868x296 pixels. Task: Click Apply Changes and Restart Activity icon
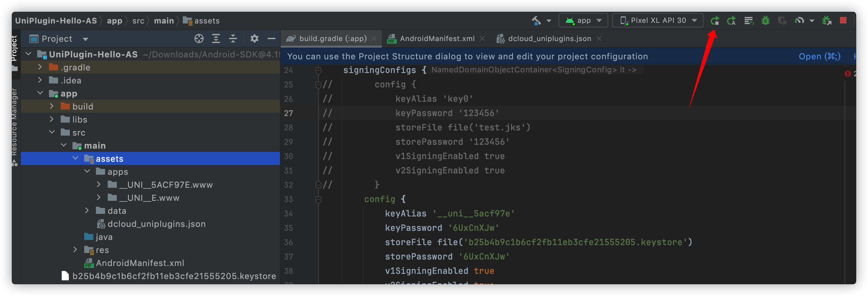(x=731, y=21)
